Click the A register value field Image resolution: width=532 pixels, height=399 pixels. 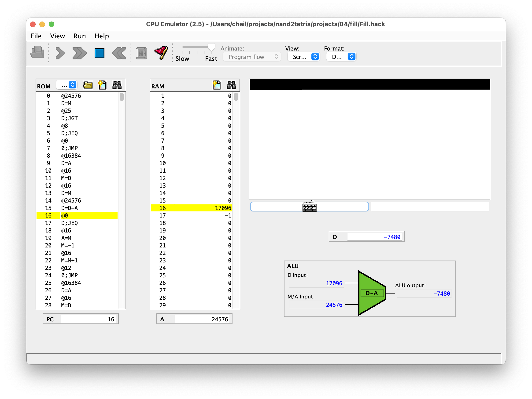(202, 319)
